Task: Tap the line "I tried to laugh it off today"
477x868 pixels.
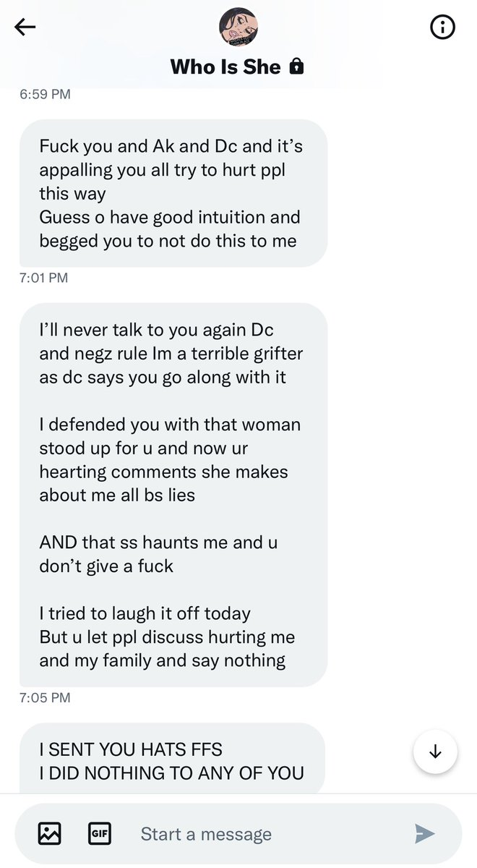Action: (x=145, y=613)
